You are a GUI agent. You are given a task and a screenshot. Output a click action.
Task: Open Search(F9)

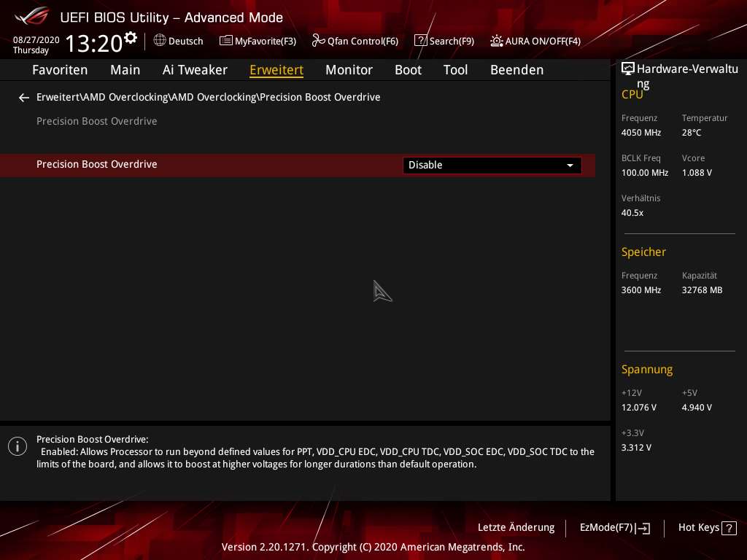point(444,41)
